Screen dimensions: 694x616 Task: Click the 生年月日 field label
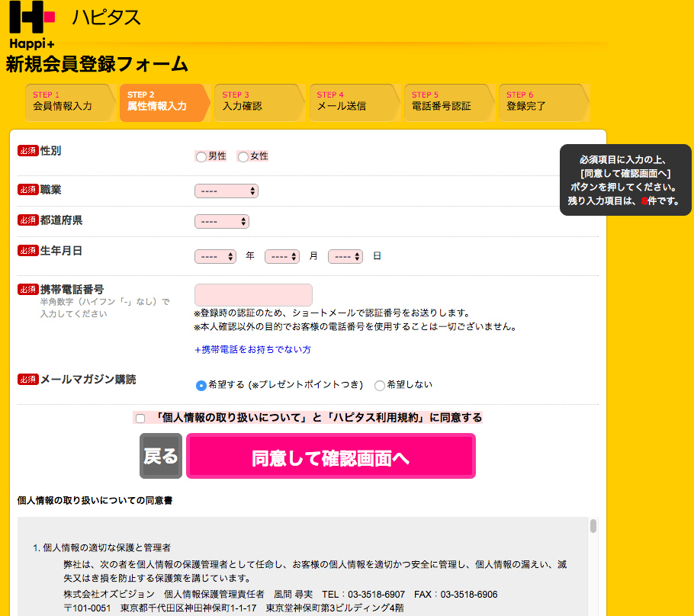(x=61, y=251)
